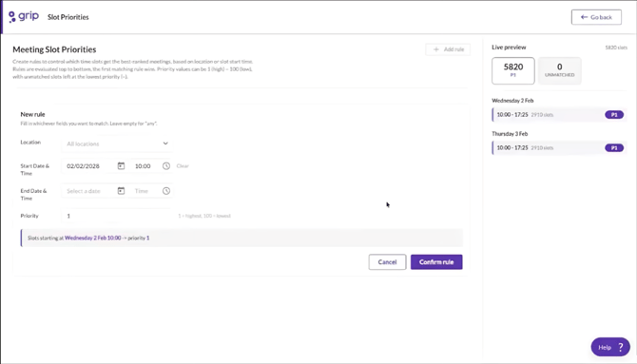Open the End Date calendar picker icon
637x364 pixels.
[x=121, y=191]
